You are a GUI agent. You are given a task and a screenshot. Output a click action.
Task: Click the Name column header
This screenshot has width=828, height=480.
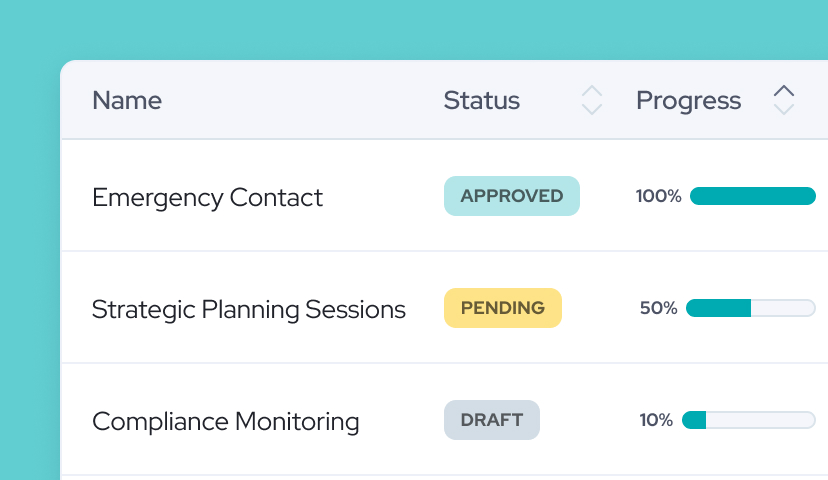pyautogui.click(x=127, y=100)
